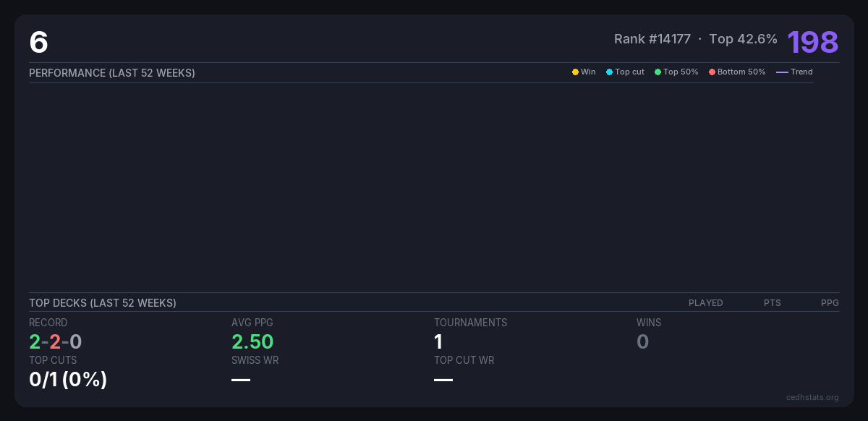868x421 pixels.
Task: Click the 2.50 average PPG value
Action: (252, 341)
